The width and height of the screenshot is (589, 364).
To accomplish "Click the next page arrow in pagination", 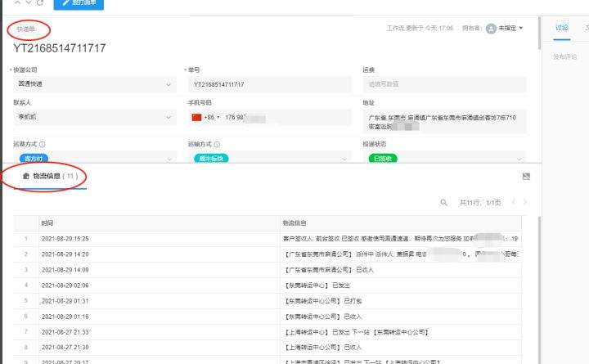I will (525, 202).
